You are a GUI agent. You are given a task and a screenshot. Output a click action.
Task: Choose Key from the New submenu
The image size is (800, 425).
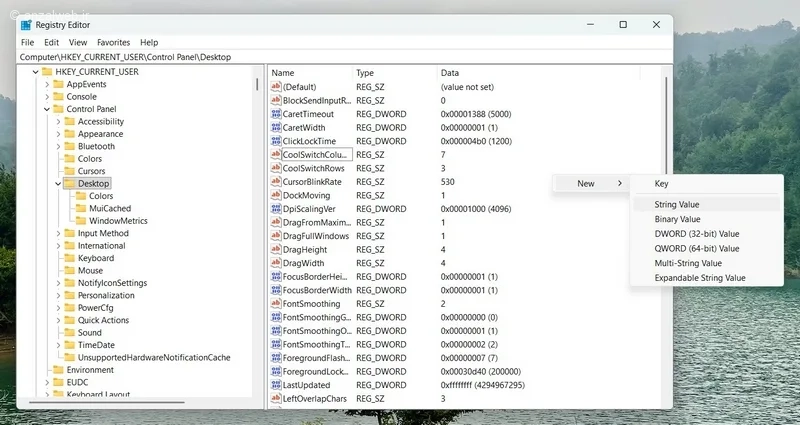[x=707, y=184]
